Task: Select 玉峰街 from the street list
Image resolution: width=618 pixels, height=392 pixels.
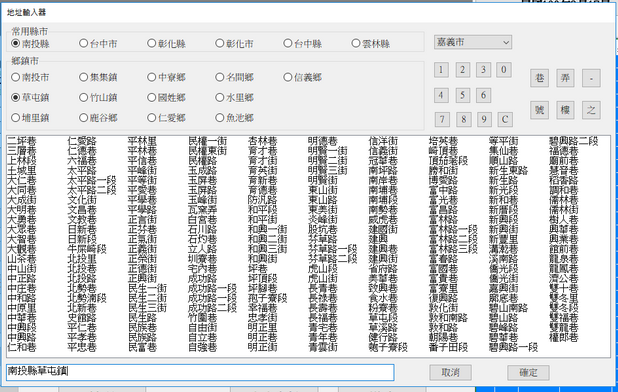Action: [x=203, y=200]
